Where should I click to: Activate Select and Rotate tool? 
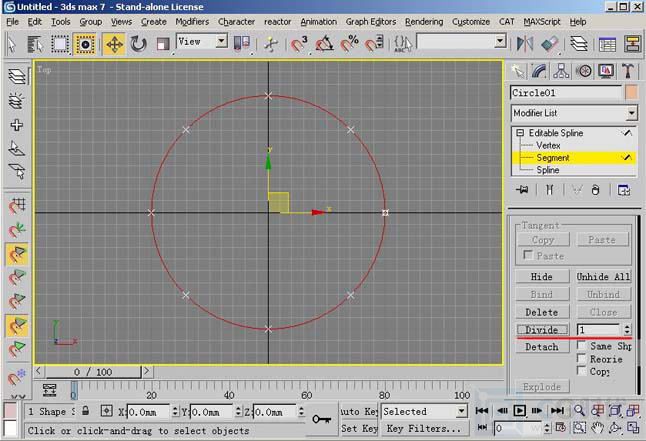138,44
